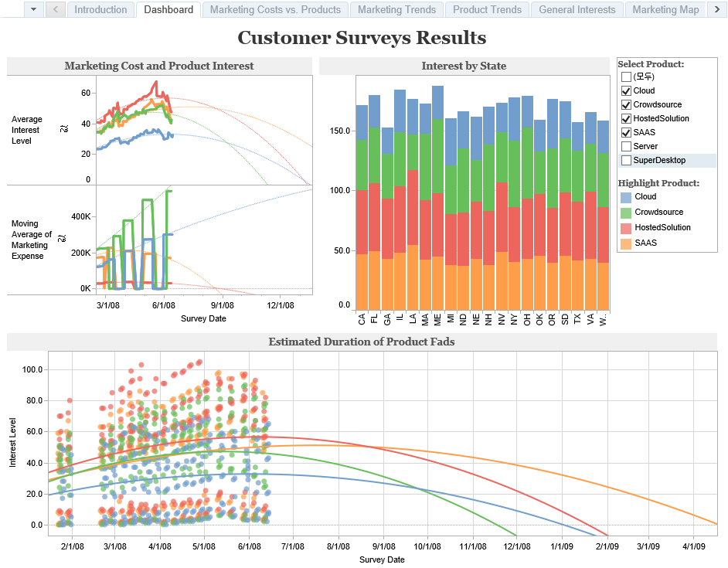Uncheck the Crowdsource product checkbox

[x=626, y=105]
